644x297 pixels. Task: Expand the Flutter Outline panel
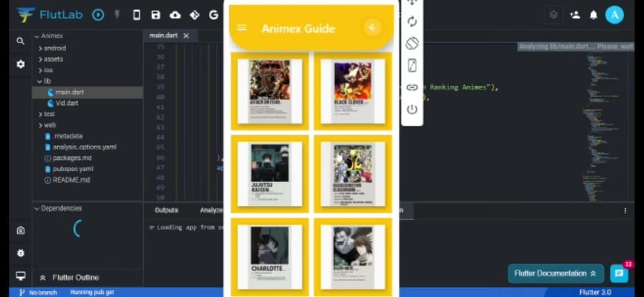point(70,277)
